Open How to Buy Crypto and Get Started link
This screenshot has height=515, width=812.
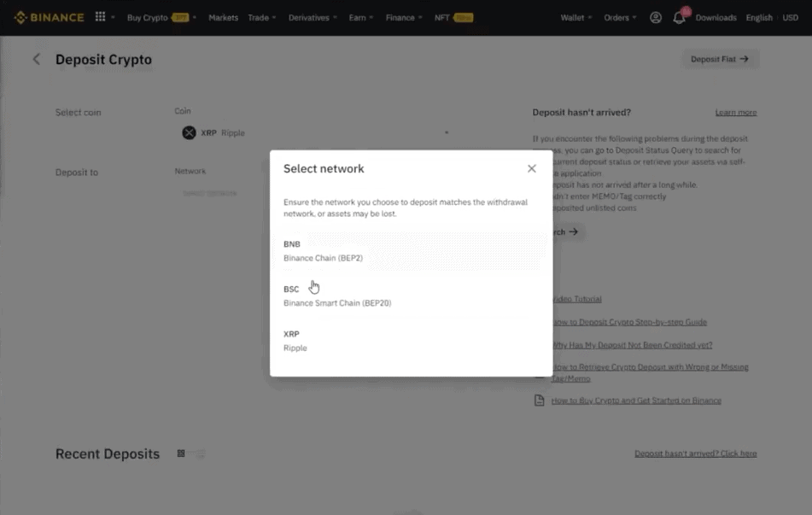636,401
